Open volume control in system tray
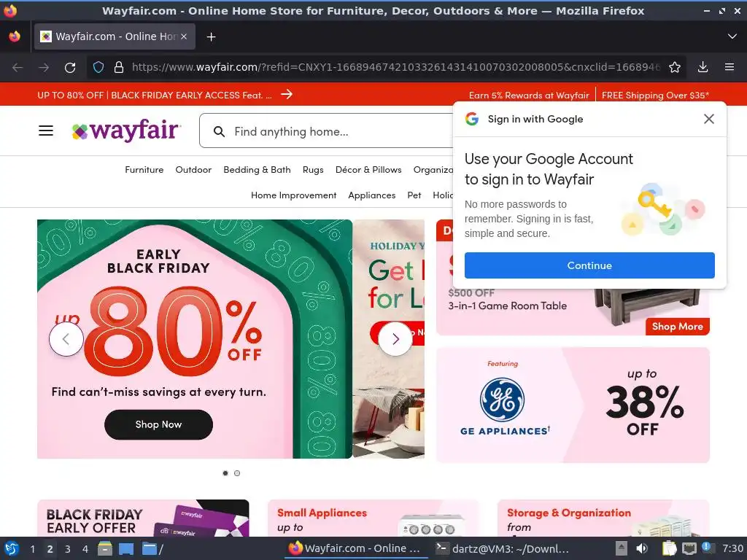 (x=642, y=548)
